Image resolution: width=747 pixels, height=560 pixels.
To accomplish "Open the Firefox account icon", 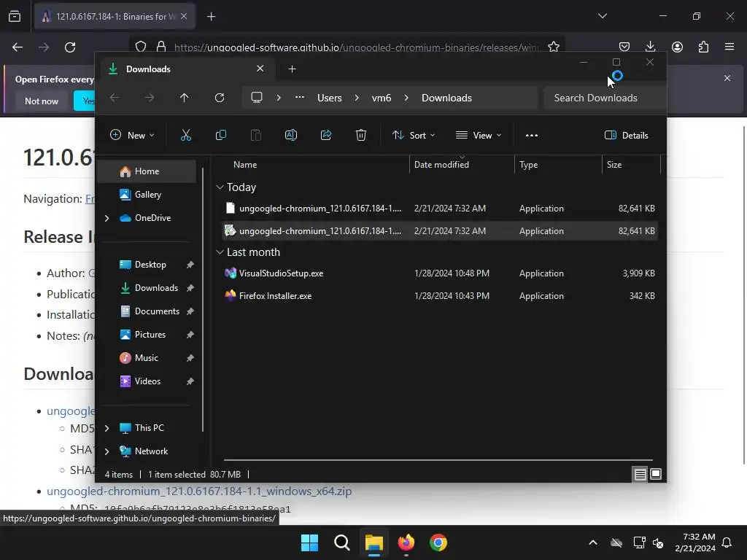I will click(x=677, y=47).
